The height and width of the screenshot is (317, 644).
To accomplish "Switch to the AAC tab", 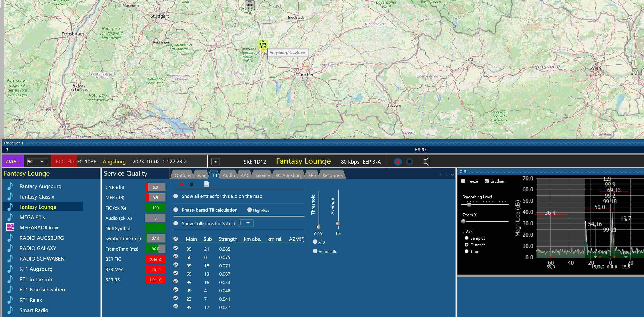I will (x=245, y=175).
